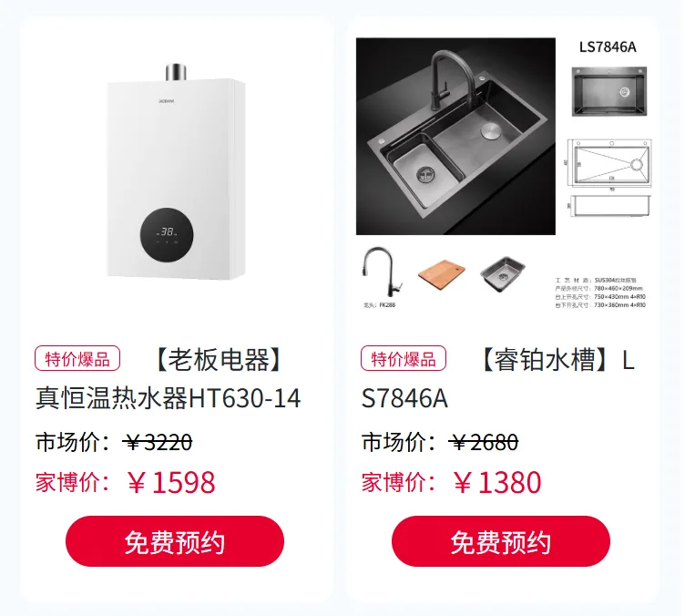Click the water heater's 免费预约 button
Viewport: 685px width, 616px height.
coord(175,541)
